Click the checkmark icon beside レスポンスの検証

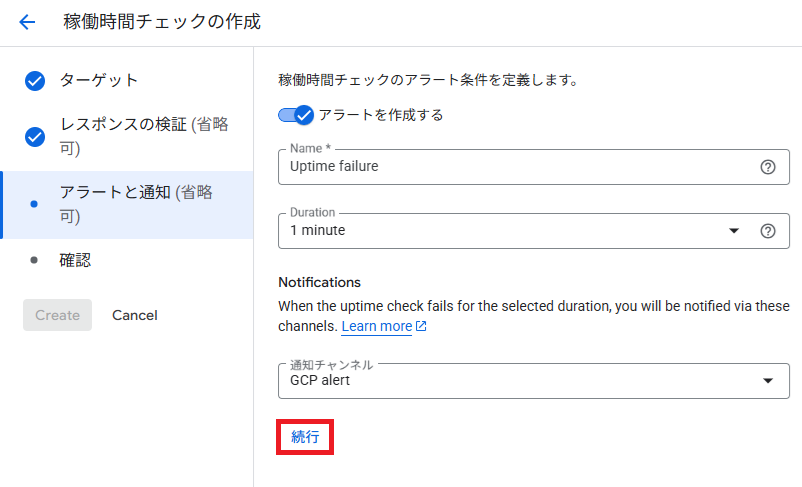tap(35, 137)
